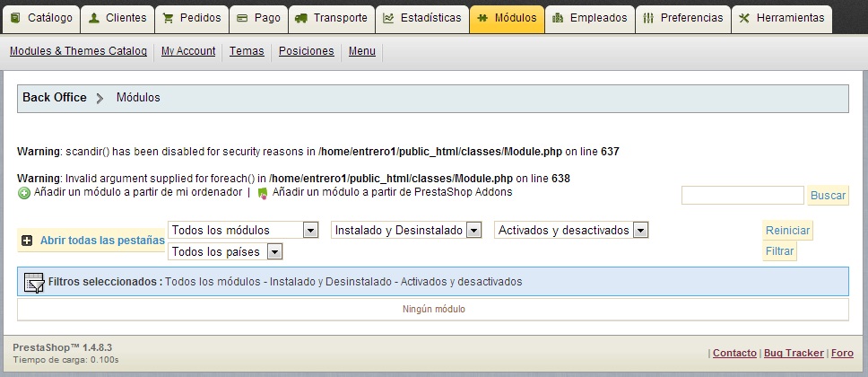Click Back Office in breadcrumb
Screen dimensions: 868x377
(54, 98)
